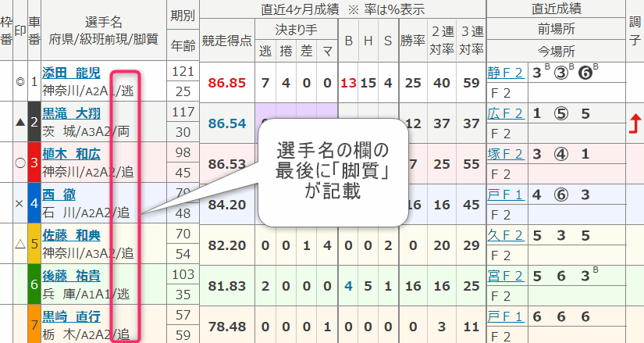
Task: Click 3連対率 value 59 for 添田 龍児
Action: point(471,83)
